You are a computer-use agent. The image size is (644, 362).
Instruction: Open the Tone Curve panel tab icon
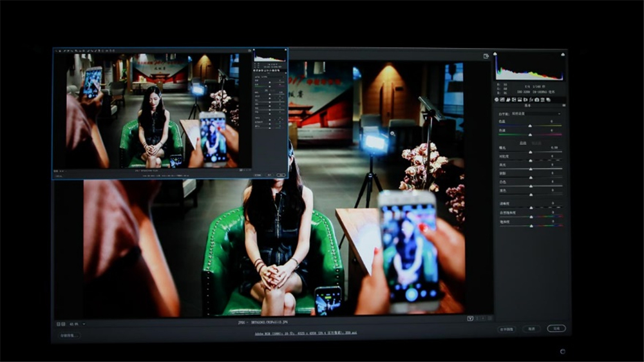tap(502, 100)
